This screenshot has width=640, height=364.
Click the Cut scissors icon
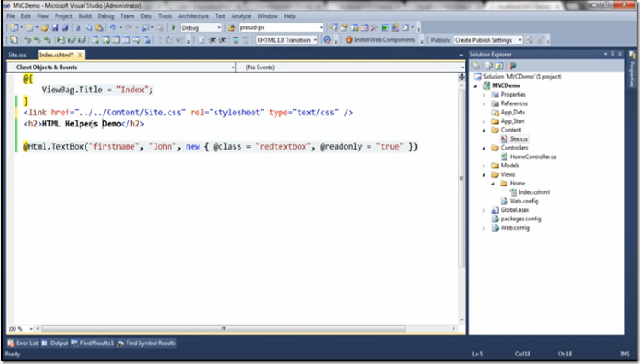click(x=79, y=27)
